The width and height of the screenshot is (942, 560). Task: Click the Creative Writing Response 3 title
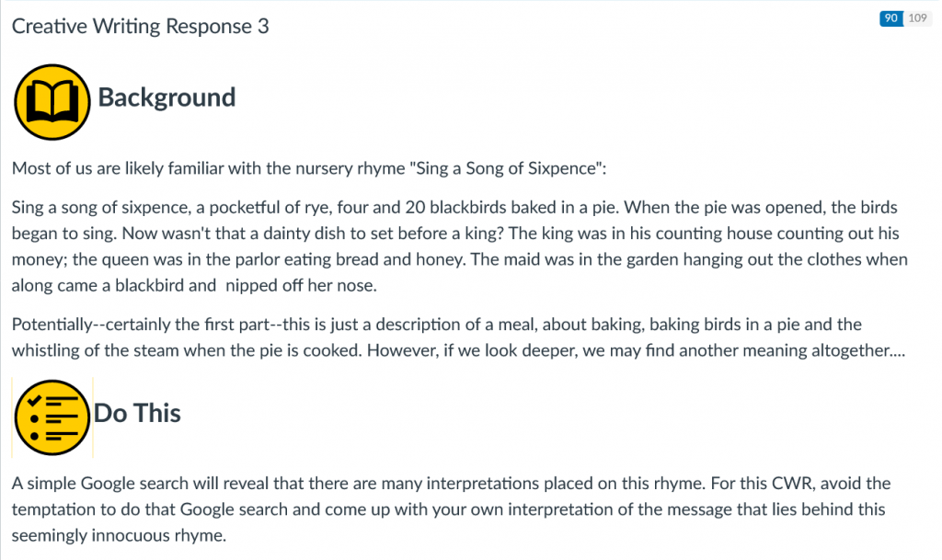pyautogui.click(x=140, y=27)
